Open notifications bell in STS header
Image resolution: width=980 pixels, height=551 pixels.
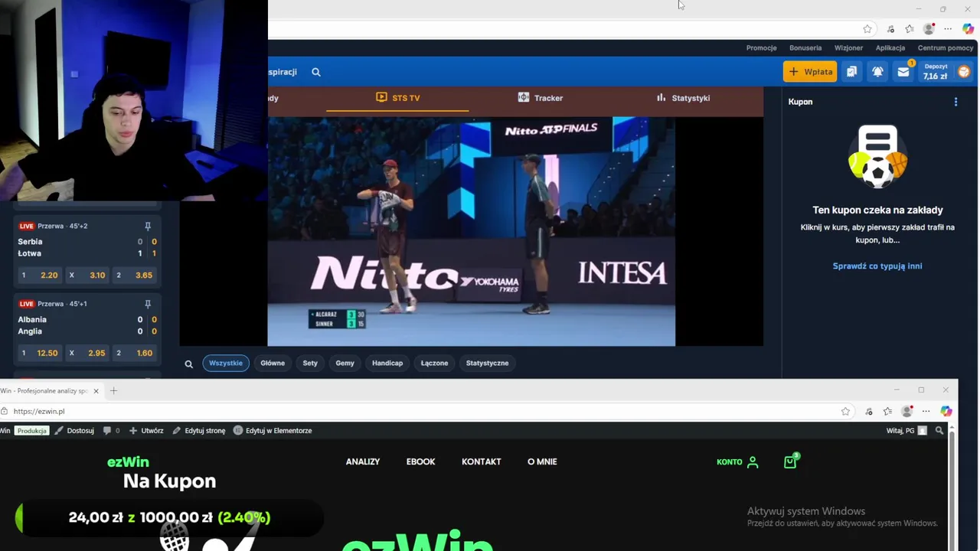tap(877, 72)
